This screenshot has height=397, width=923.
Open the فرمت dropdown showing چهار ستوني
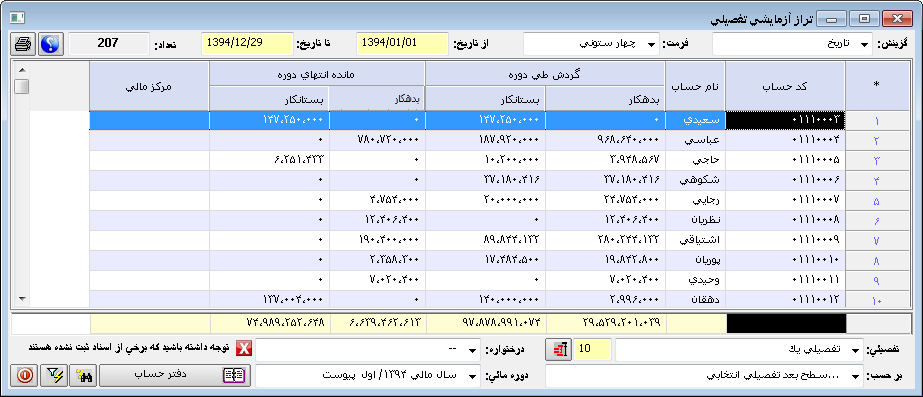[591, 44]
